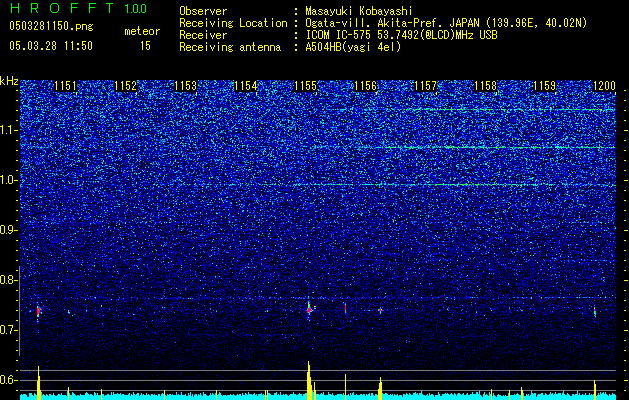629x400 pixels.
Task: Click the 1151 time axis label
Action: [x=65, y=86]
